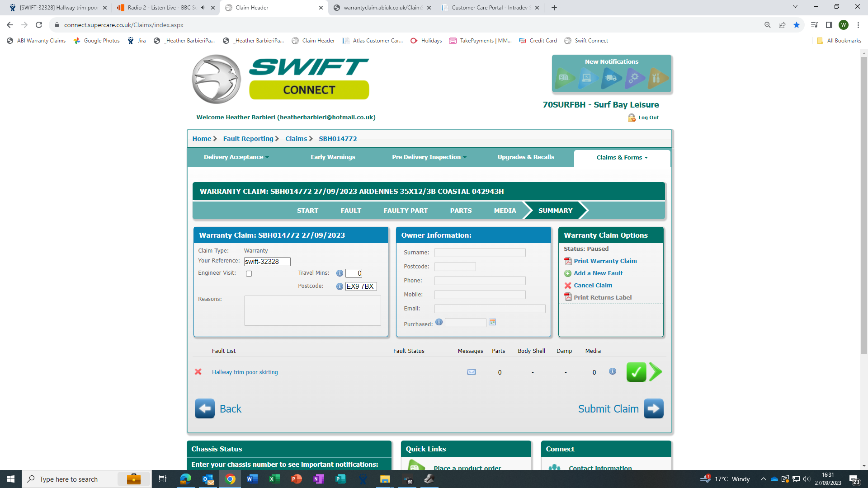The image size is (868, 488).
Task: Click the Print Warranty Claim PDF icon
Action: [568, 261]
